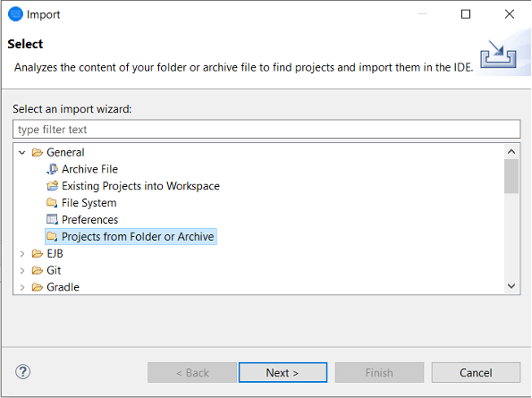Select the Archive File entry
This screenshot has height=398, width=532.
89,169
